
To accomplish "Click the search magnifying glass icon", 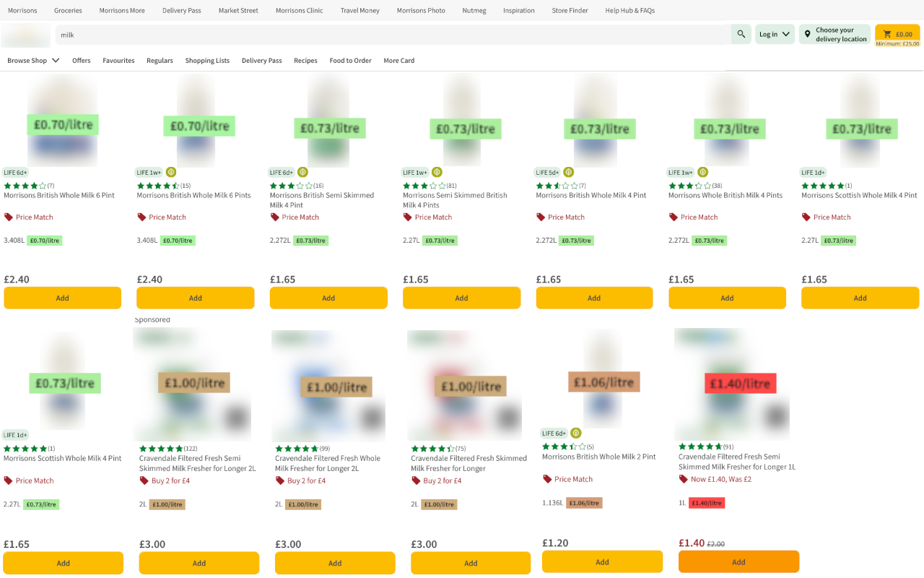I will (x=741, y=34).
